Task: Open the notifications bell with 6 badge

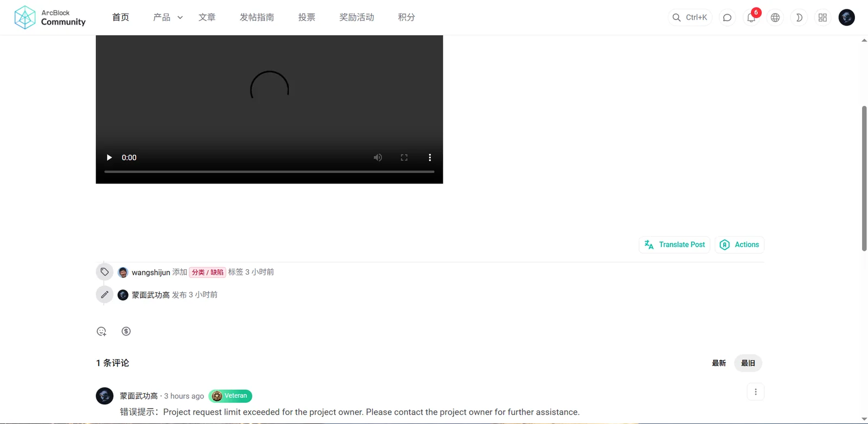Action: pyautogui.click(x=751, y=17)
